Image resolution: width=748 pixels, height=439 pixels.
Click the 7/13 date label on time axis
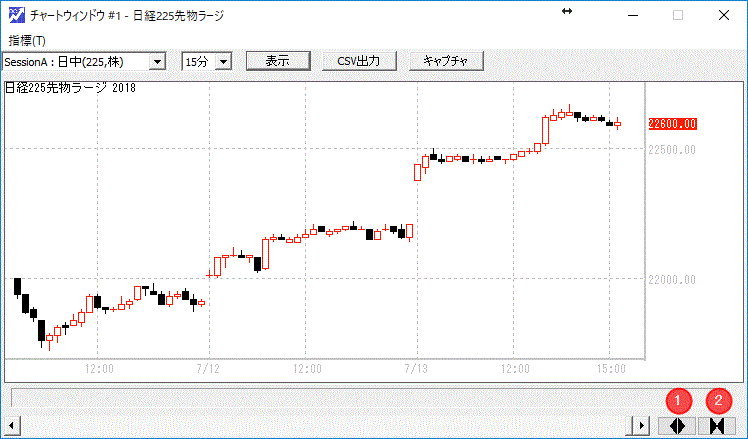coord(416,369)
